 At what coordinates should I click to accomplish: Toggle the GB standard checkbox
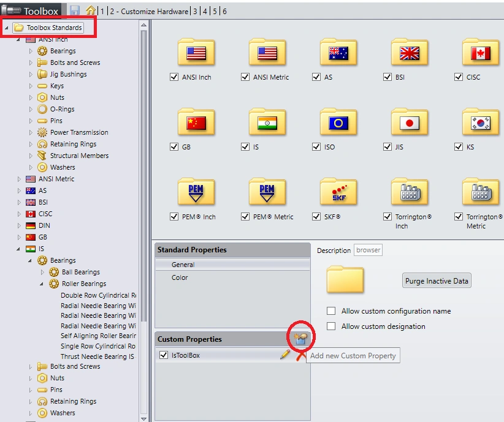(x=174, y=147)
